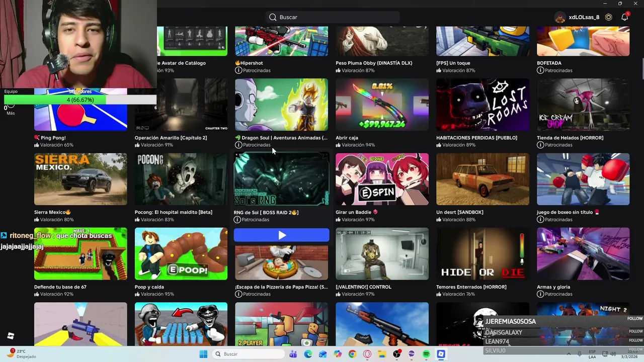The height and width of the screenshot is (362, 644).
Task: Open the purple round taskbar app icon
Action: tap(412, 354)
